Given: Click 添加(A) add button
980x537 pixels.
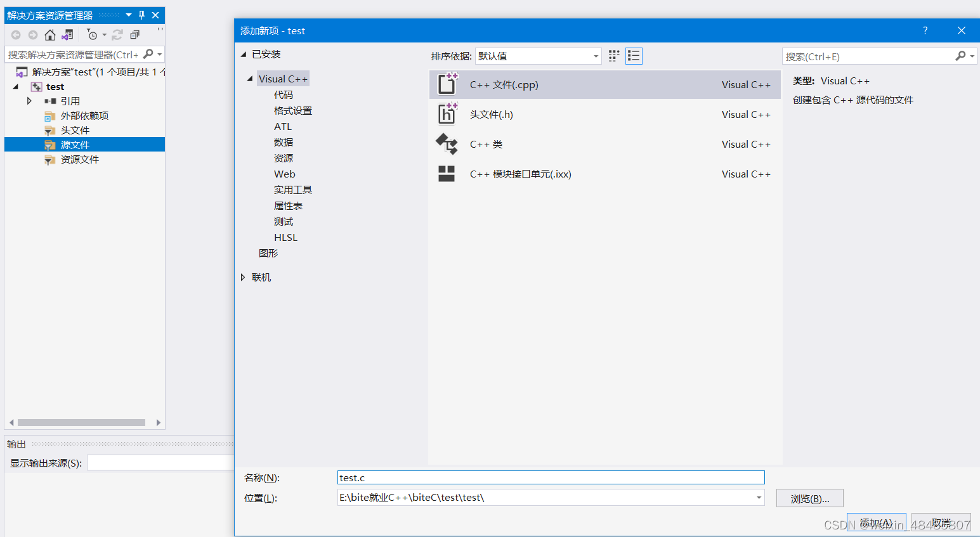Looking at the screenshot, I should (876, 522).
